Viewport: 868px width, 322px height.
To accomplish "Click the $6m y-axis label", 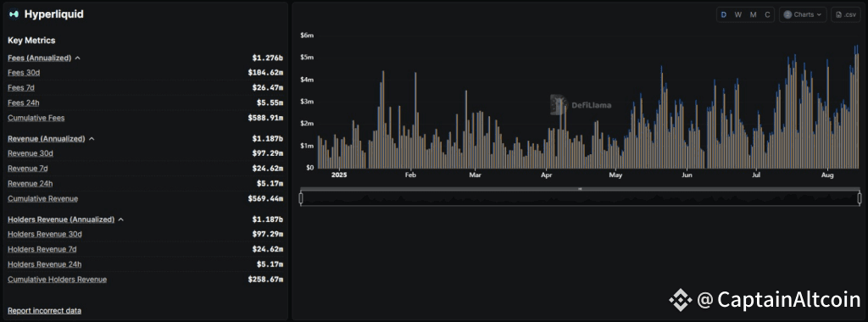I will coord(307,35).
